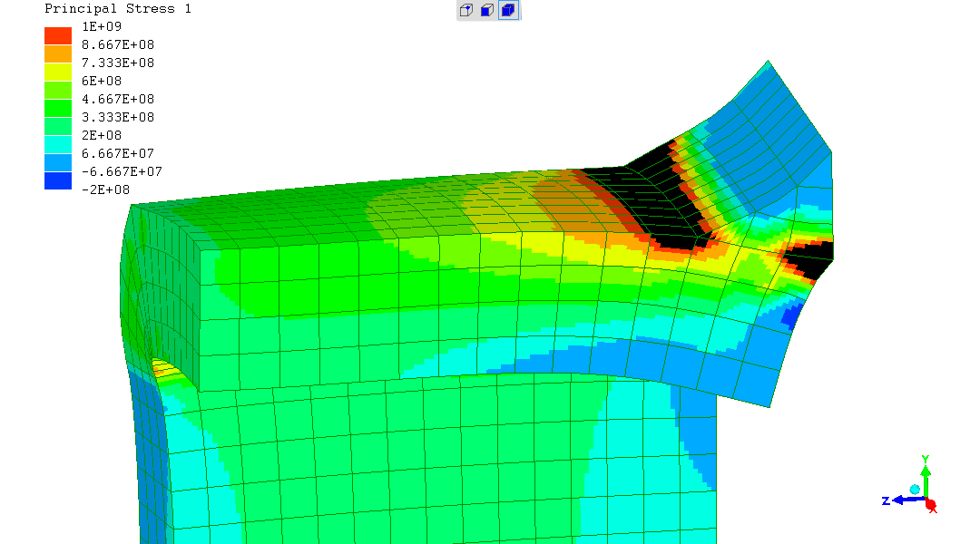
Task: Click the Principal Stress 1 legend title
Action: (118, 9)
